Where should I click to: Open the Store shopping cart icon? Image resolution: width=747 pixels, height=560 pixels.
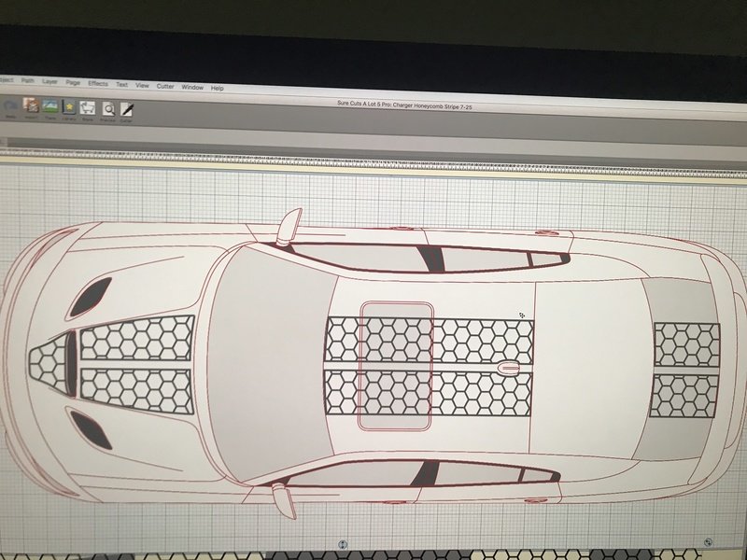[x=87, y=108]
